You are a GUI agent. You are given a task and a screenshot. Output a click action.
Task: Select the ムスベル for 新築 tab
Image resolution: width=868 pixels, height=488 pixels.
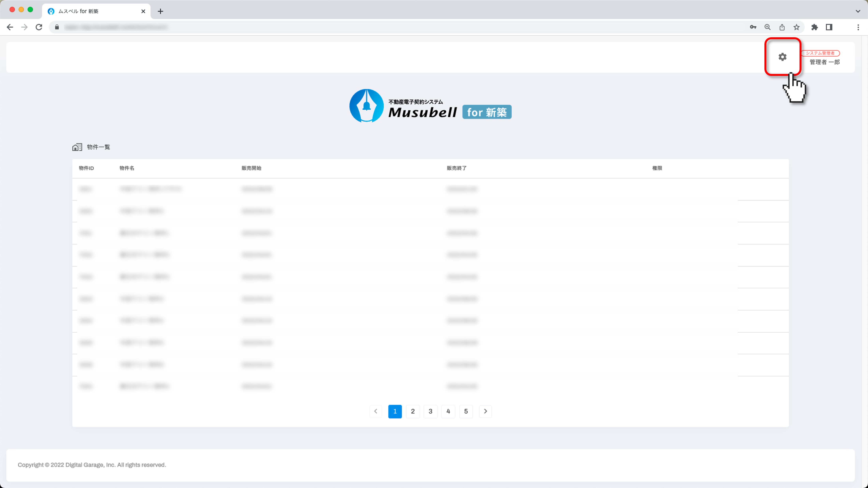point(91,11)
